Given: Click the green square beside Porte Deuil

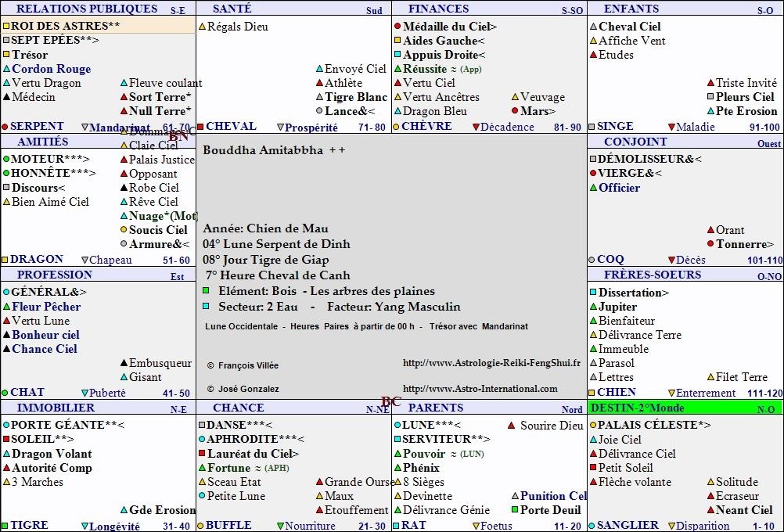Looking at the screenshot, I should (x=515, y=510).
